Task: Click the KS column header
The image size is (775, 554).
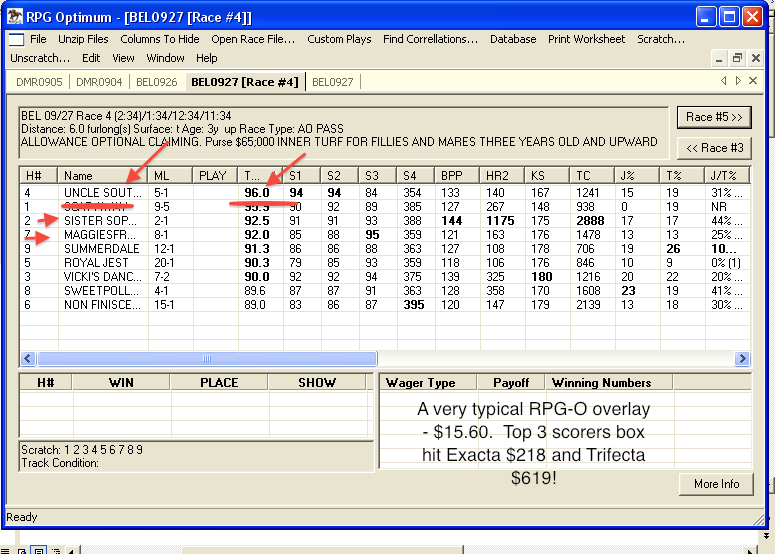Action: [547, 175]
